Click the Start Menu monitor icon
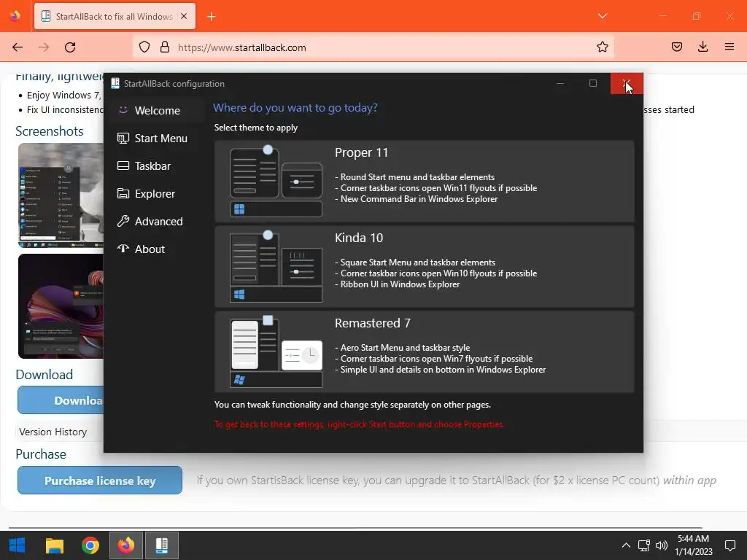Viewport: 747px width, 560px height. coord(123,138)
